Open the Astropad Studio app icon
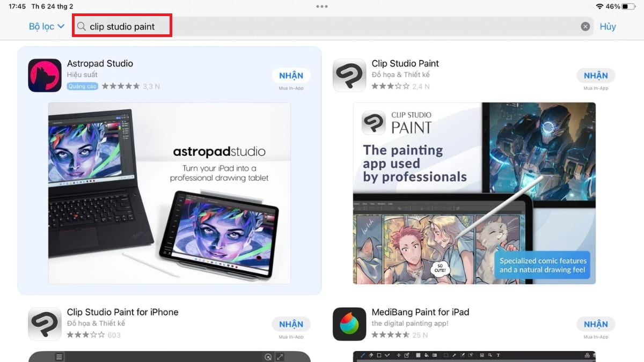The image size is (644, 362). click(x=45, y=75)
